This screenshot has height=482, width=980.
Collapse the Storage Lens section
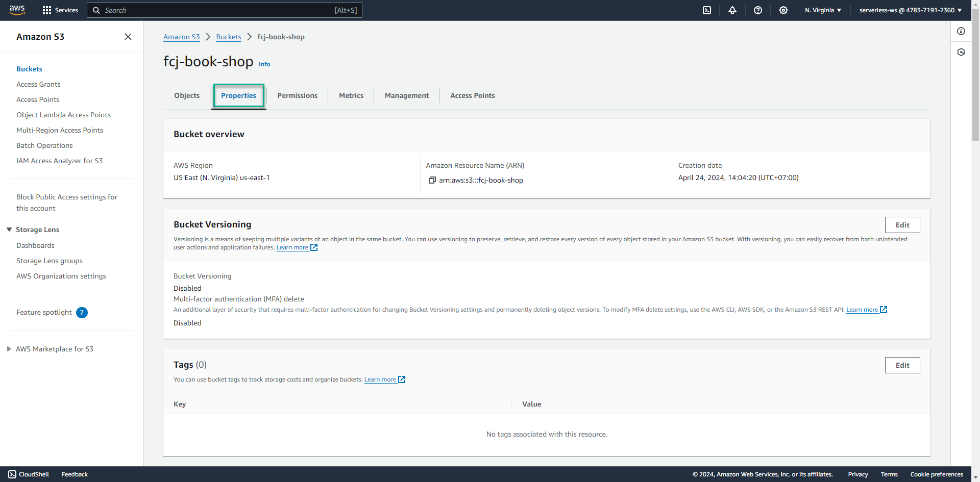pos(9,230)
